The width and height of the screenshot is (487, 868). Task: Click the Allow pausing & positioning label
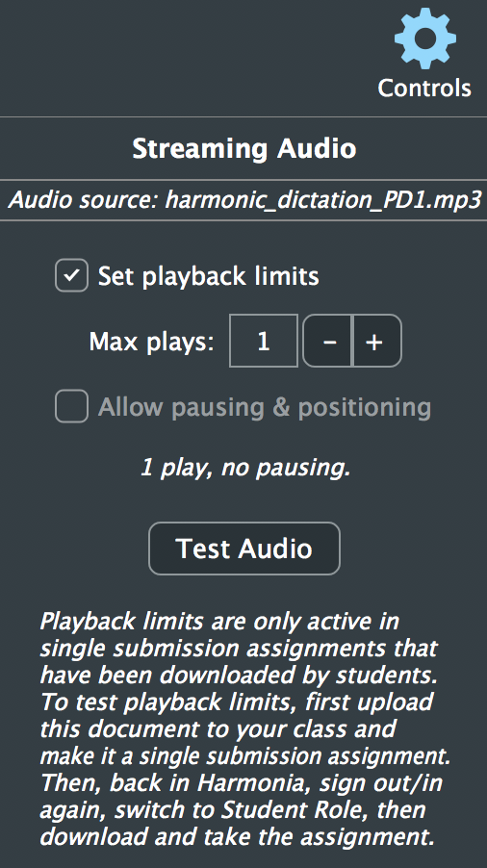click(265, 407)
